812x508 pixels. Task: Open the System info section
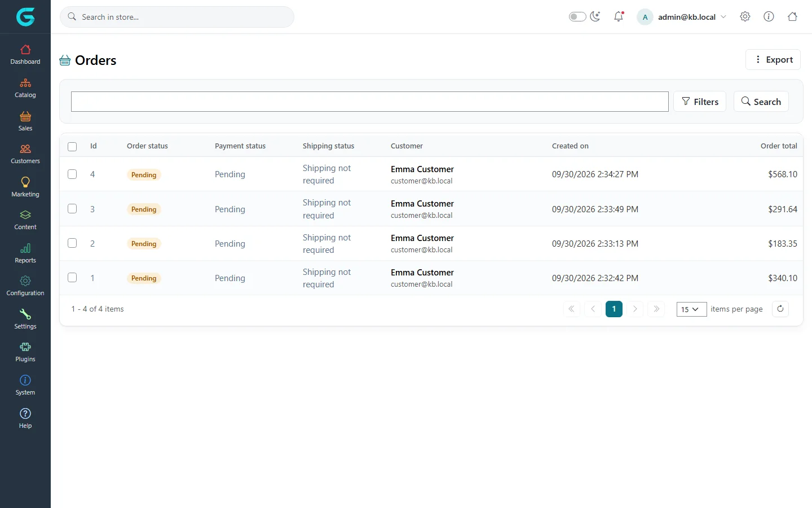click(25, 386)
